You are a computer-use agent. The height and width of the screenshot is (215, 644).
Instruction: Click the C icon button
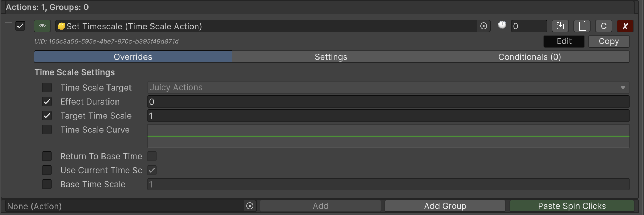point(603,26)
